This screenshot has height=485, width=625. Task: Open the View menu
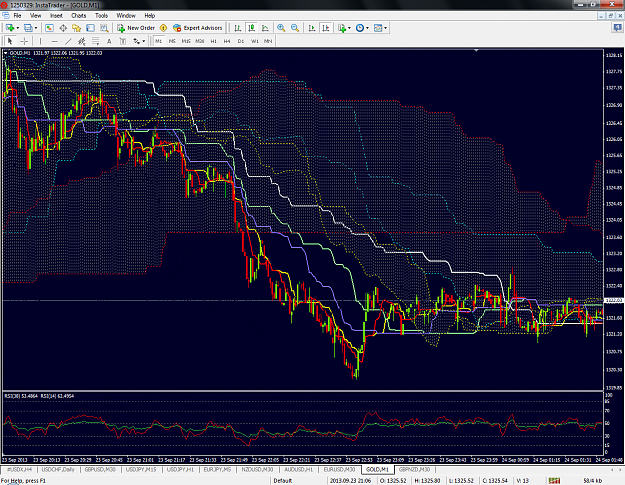[x=35, y=16]
